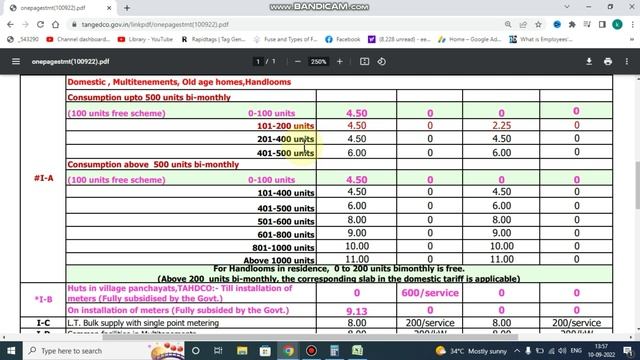Open Calculator from the taskbar
Screen dimensions: 640x360
[334, 351]
